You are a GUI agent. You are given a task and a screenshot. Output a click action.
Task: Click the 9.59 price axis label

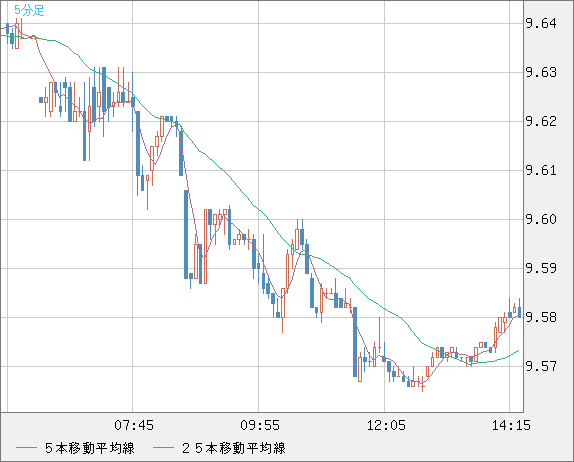541,268
